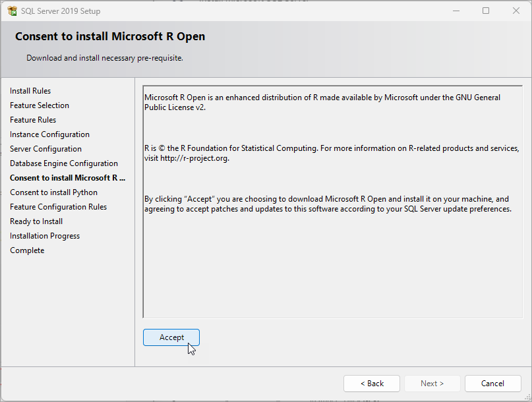532x402 pixels.
Task: Select Consent to install Python step
Action: pos(53,192)
